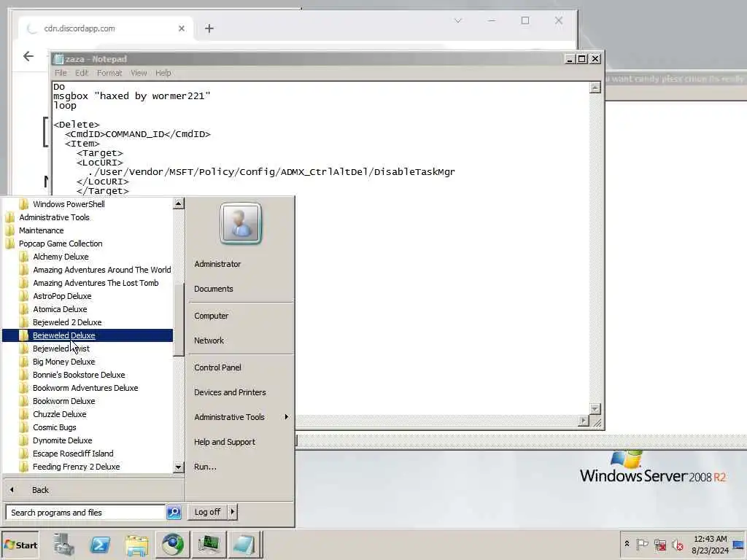Click the Start button
Viewport: 747px width, 560px height.
[x=20, y=545]
